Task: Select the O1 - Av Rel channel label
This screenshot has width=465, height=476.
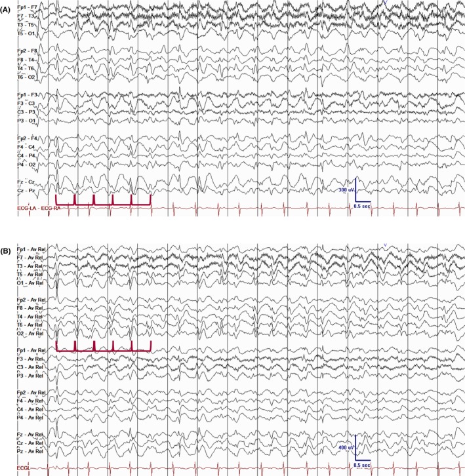Action: point(30,283)
